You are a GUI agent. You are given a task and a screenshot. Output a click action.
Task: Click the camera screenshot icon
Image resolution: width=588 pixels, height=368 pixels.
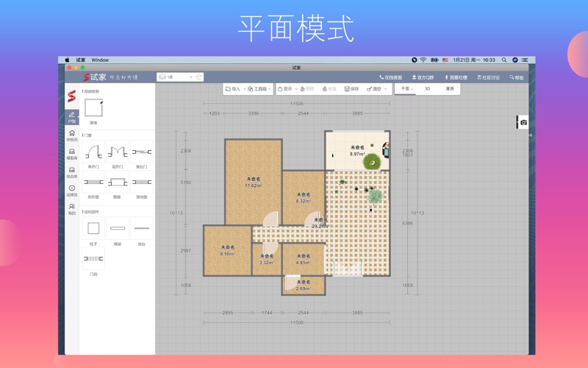(523, 123)
